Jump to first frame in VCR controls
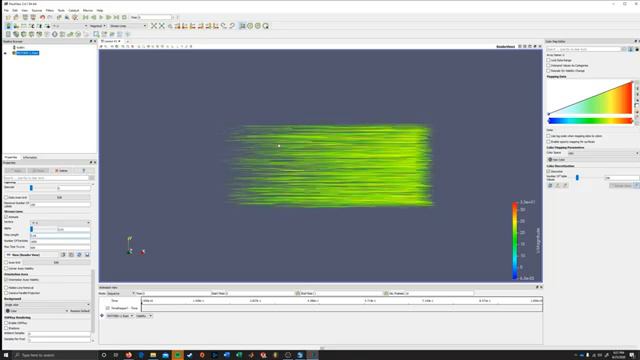Screen dimensions: 640x360 [x=86, y=17]
